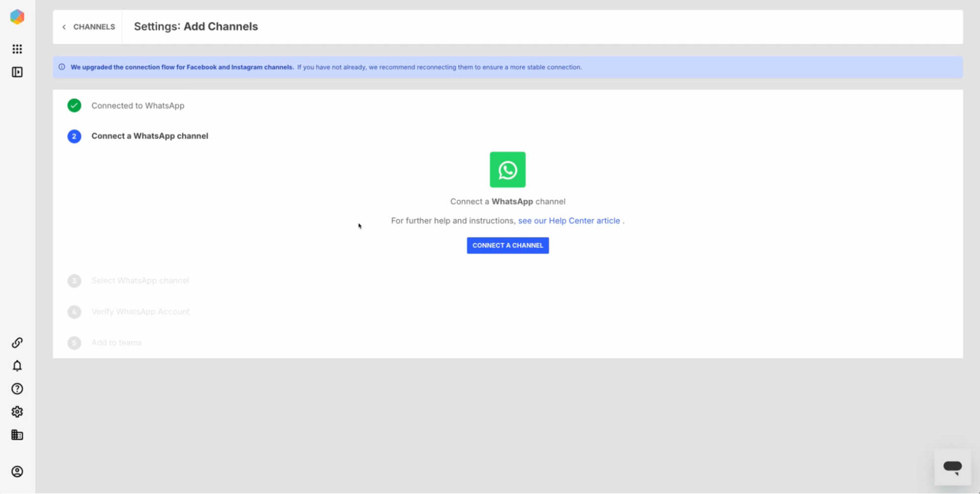Open settings gear icon
Image resolution: width=980 pixels, height=494 pixels.
coord(17,412)
